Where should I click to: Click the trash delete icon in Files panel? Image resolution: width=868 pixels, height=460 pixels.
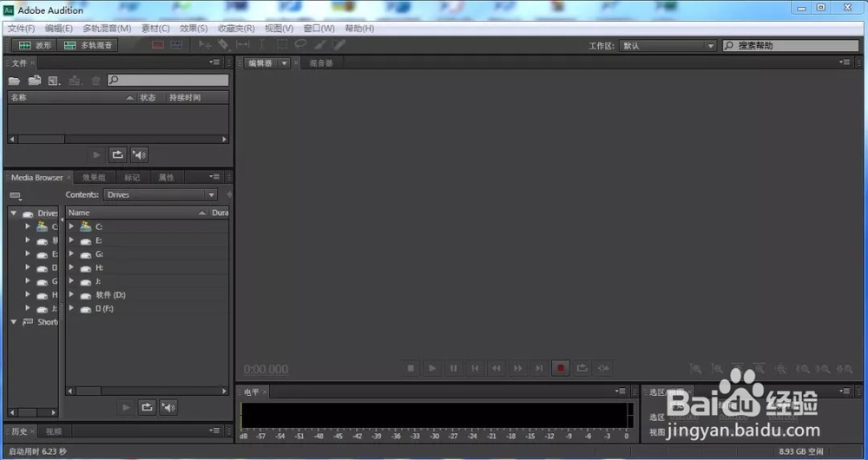coord(95,81)
